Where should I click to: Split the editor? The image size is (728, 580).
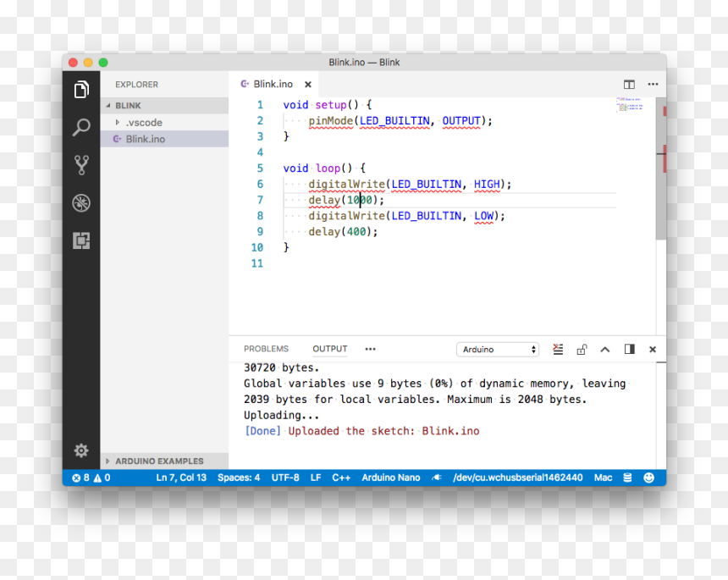[629, 85]
